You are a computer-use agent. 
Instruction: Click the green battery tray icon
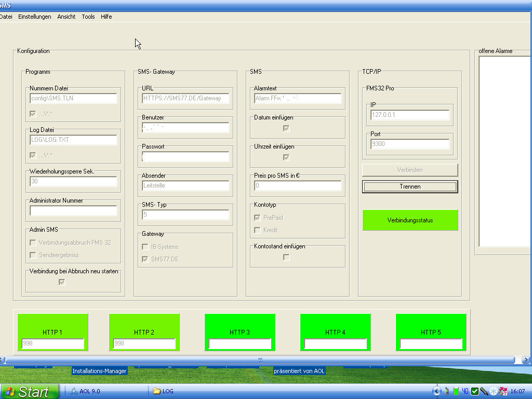click(456, 391)
